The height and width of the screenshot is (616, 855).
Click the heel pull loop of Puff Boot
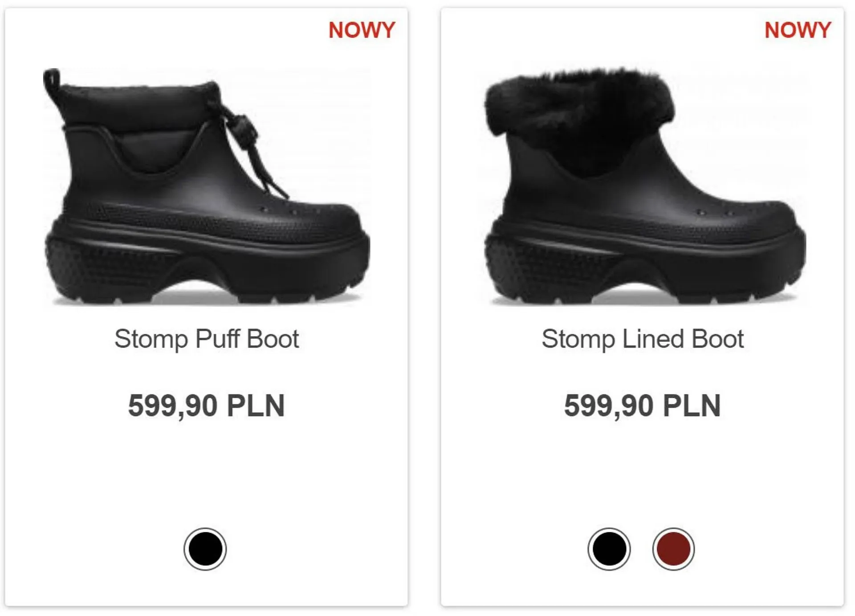point(52,80)
